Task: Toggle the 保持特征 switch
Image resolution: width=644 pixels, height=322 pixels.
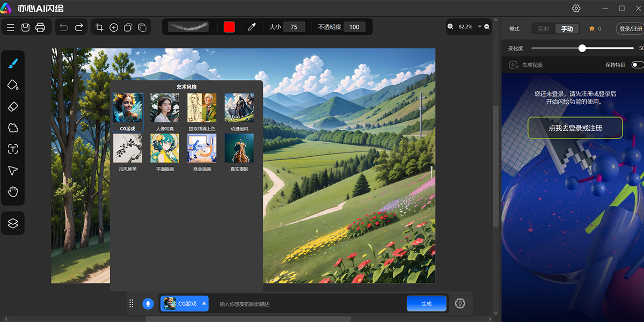Action: click(638, 65)
